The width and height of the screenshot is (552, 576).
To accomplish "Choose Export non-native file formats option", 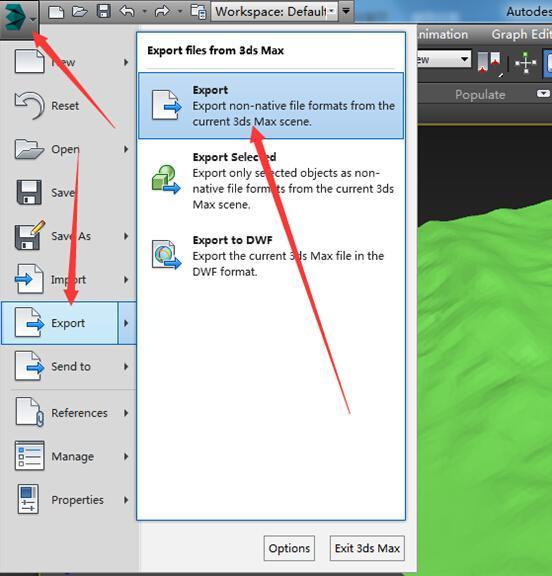I will point(271,106).
